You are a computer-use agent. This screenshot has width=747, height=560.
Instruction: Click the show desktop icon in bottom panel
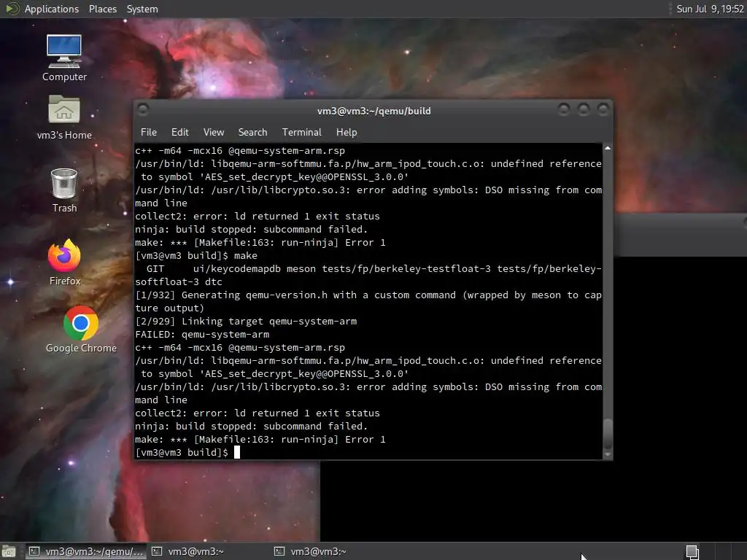[9, 552]
